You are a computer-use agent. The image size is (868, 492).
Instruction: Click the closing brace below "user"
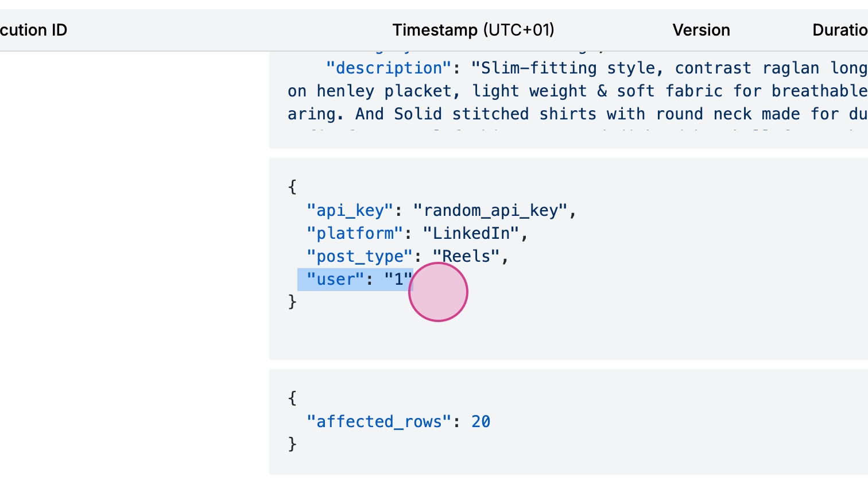(292, 302)
